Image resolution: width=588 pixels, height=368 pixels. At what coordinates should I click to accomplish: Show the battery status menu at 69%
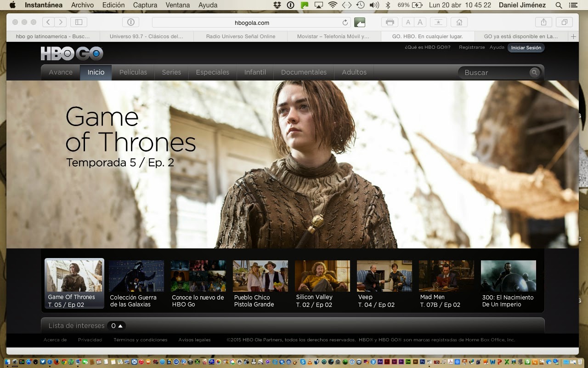pyautogui.click(x=410, y=5)
